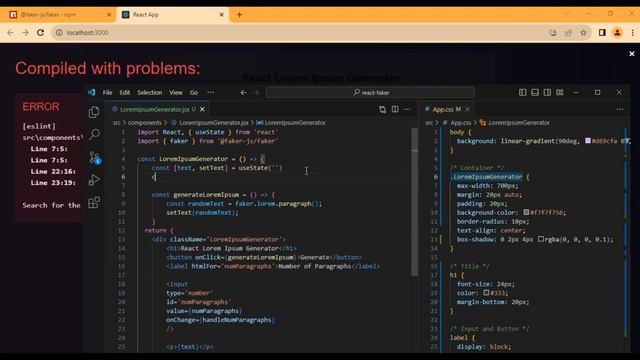This screenshot has height=360, width=640.
Task: Open changes compare icon in editor toolbar
Action: 382,109
